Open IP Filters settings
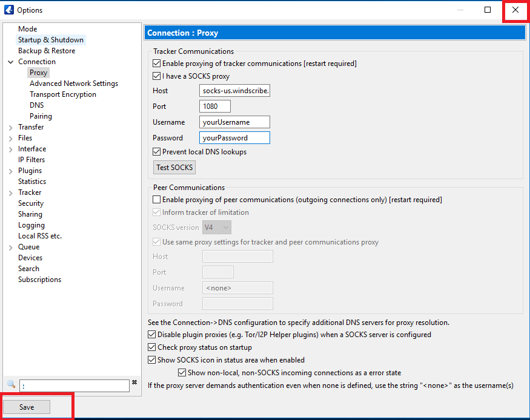530x420 pixels. 31,160
